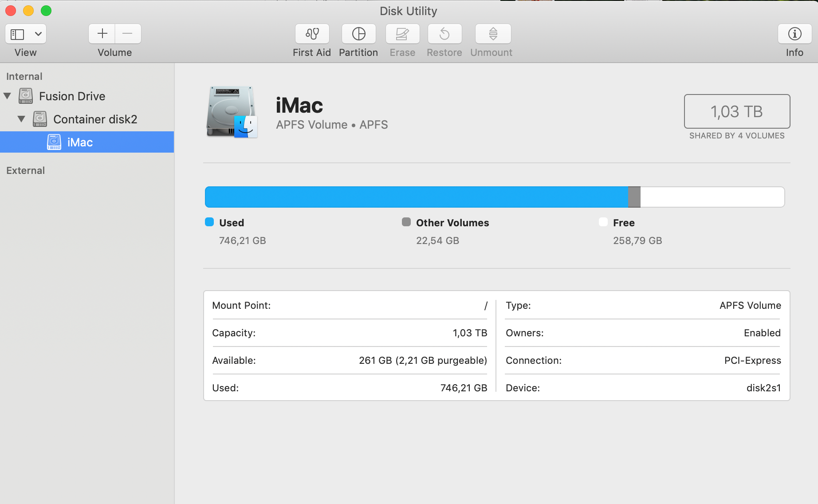Minimize the Disk Utility window

(28, 11)
